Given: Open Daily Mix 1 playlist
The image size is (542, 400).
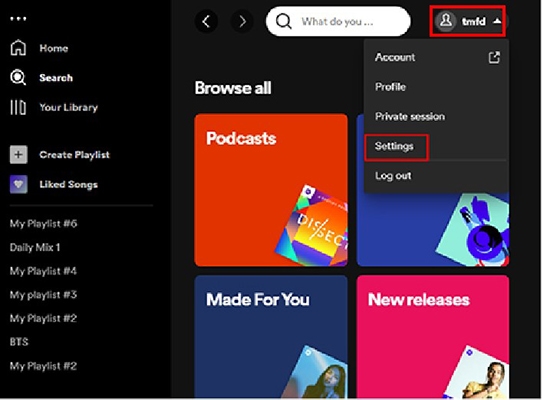Looking at the screenshot, I should 35,248.
